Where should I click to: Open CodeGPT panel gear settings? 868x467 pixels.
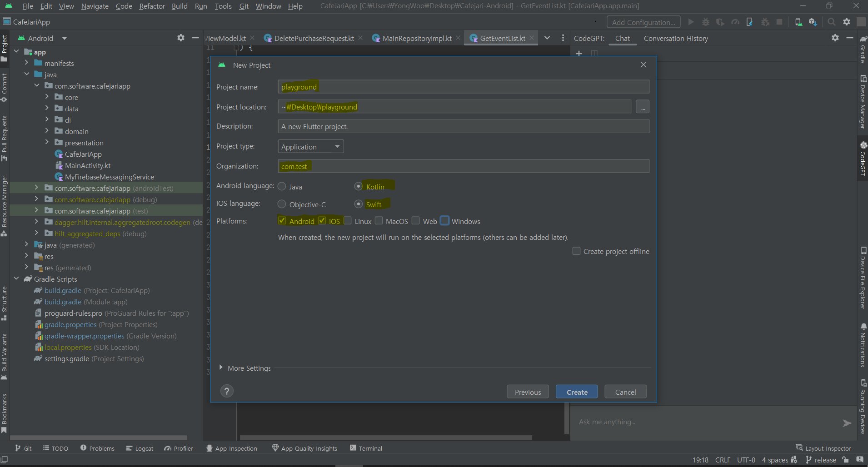(835, 38)
